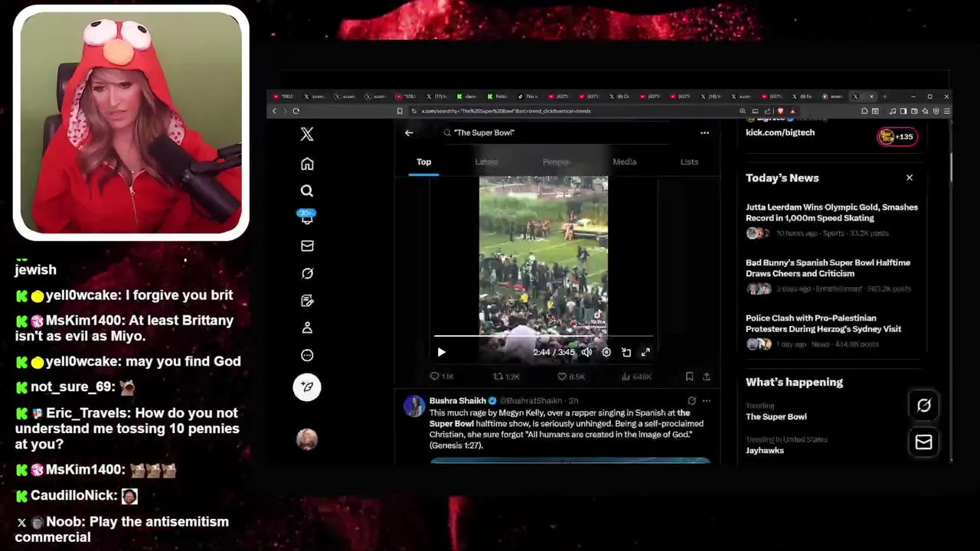Switch to the People tab
980x551 pixels.
tap(556, 161)
